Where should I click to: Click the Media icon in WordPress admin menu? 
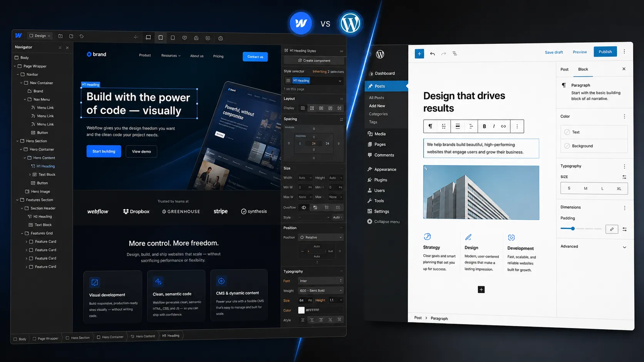(x=370, y=134)
